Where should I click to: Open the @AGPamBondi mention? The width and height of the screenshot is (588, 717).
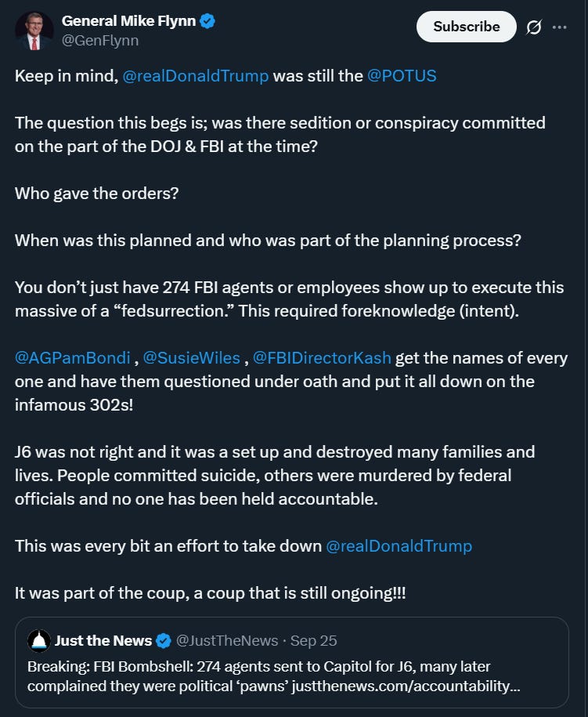(73, 358)
